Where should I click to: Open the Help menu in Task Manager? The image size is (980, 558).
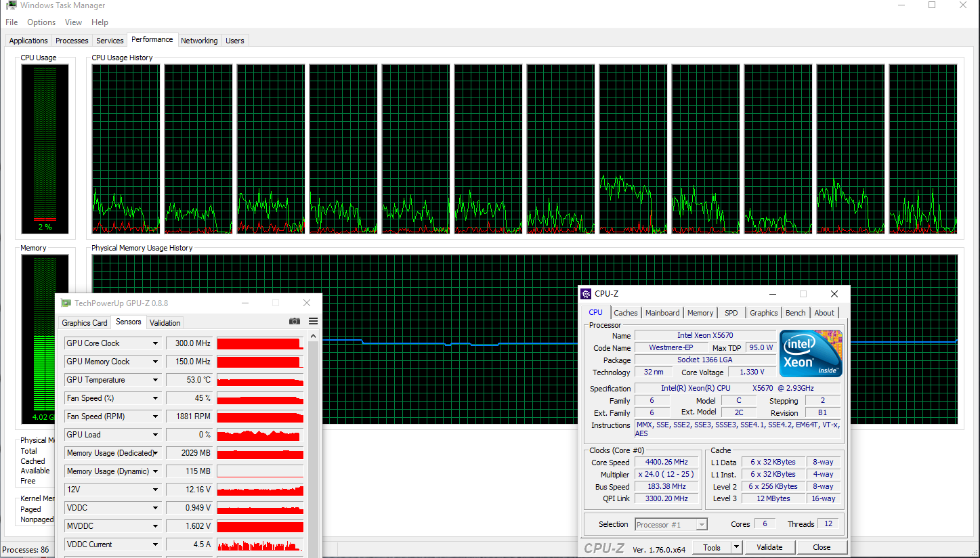100,22
